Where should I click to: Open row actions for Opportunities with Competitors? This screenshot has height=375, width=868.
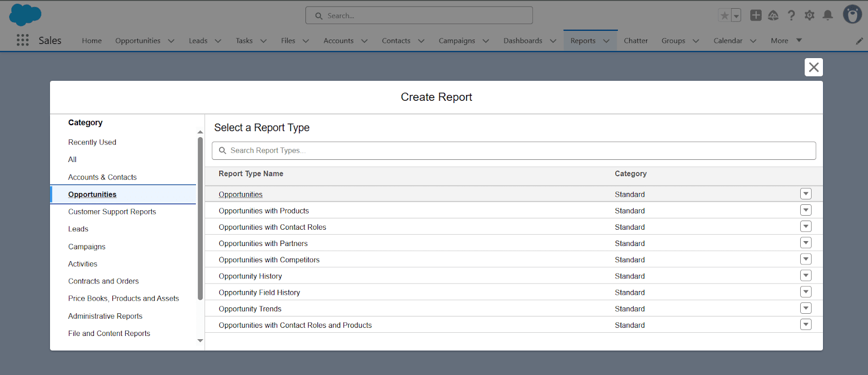806,259
